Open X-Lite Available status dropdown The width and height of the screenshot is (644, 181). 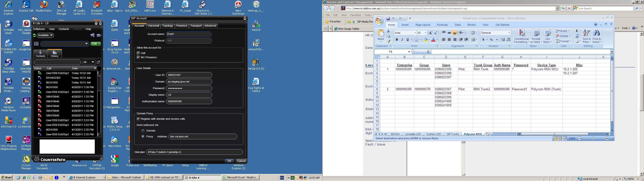click(45, 35)
